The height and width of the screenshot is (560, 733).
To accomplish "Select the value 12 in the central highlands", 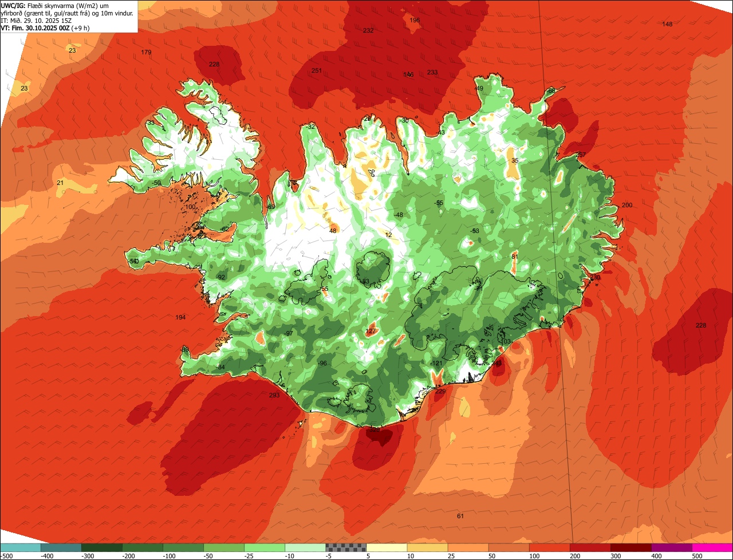I will coord(388,235).
